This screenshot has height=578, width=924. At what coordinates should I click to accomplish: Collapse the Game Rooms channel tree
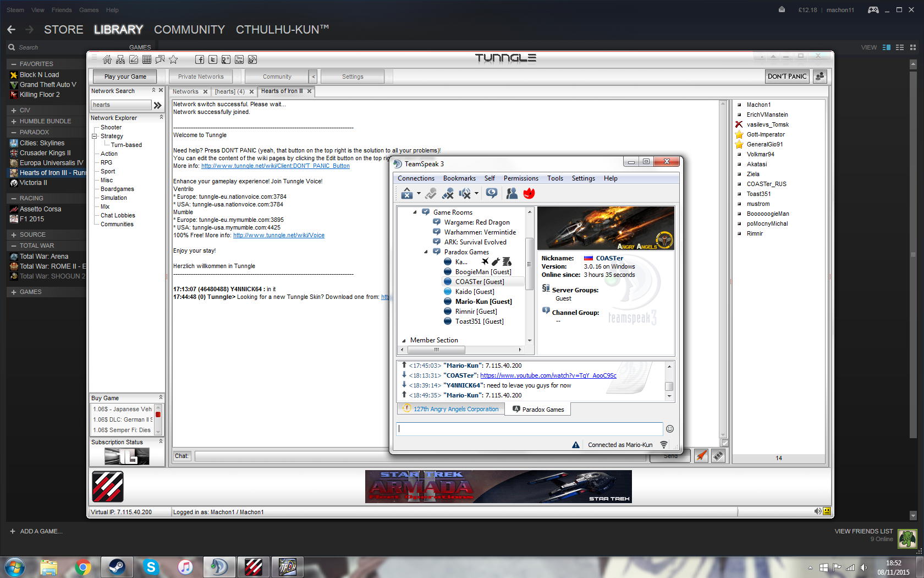[415, 212]
